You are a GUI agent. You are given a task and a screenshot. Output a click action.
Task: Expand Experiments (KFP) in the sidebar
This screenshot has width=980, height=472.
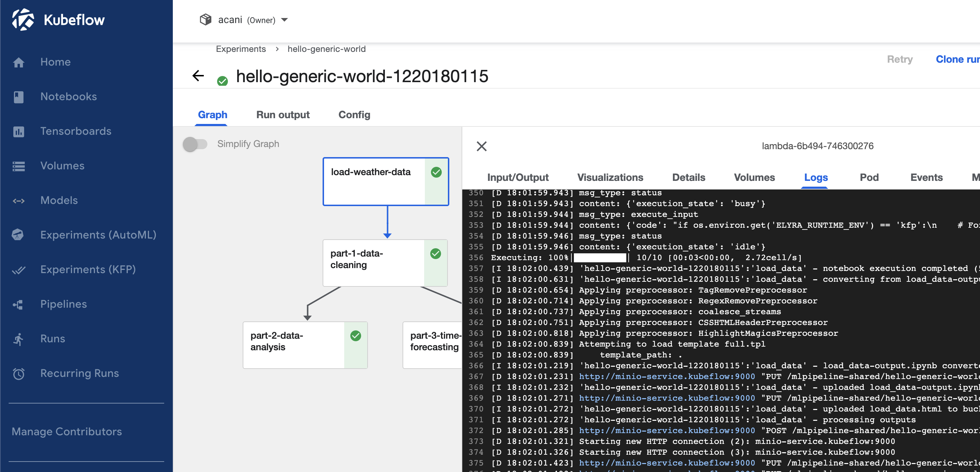point(88,270)
